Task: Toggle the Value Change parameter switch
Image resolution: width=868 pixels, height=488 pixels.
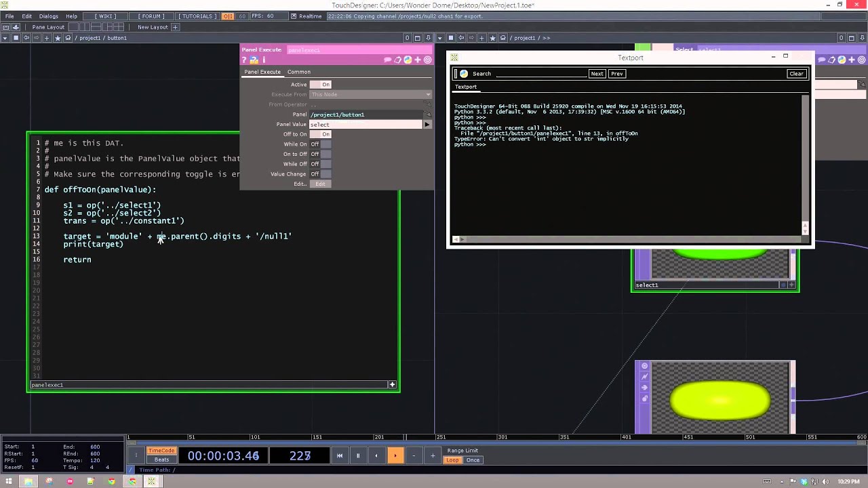Action: pos(320,174)
